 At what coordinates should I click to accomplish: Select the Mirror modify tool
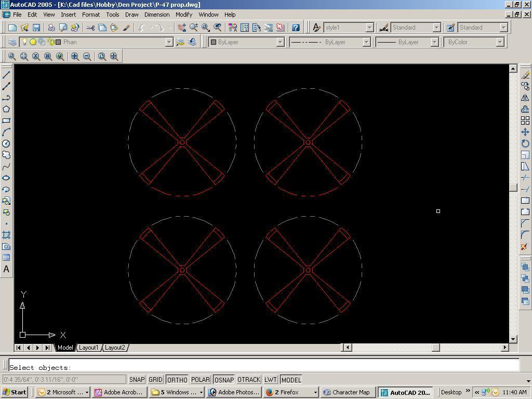pos(525,98)
